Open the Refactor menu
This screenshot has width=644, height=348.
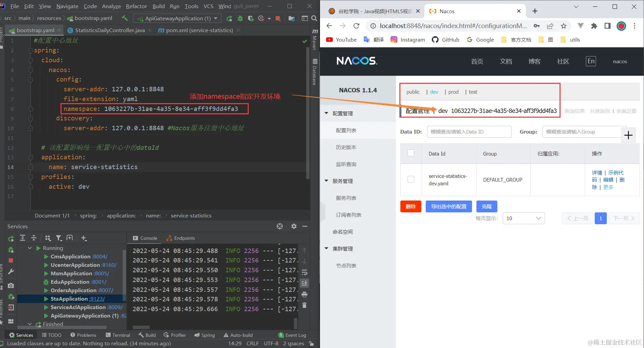pyautogui.click(x=136, y=6)
